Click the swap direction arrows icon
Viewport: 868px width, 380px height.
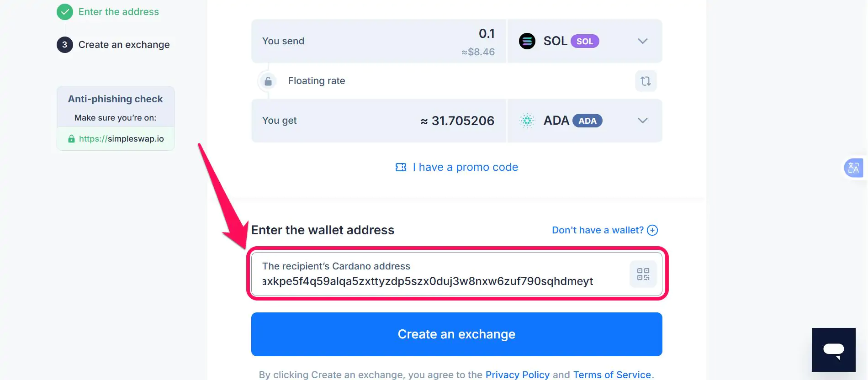(646, 81)
